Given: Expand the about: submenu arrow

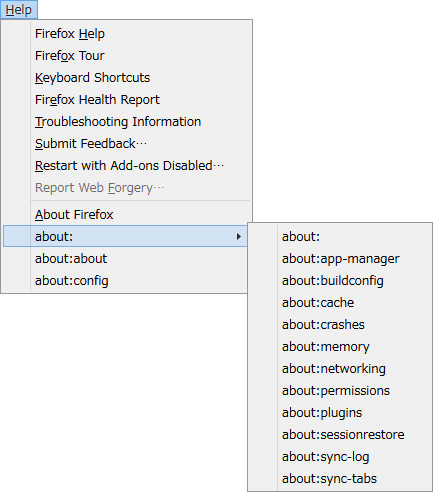Looking at the screenshot, I should click(x=238, y=236).
